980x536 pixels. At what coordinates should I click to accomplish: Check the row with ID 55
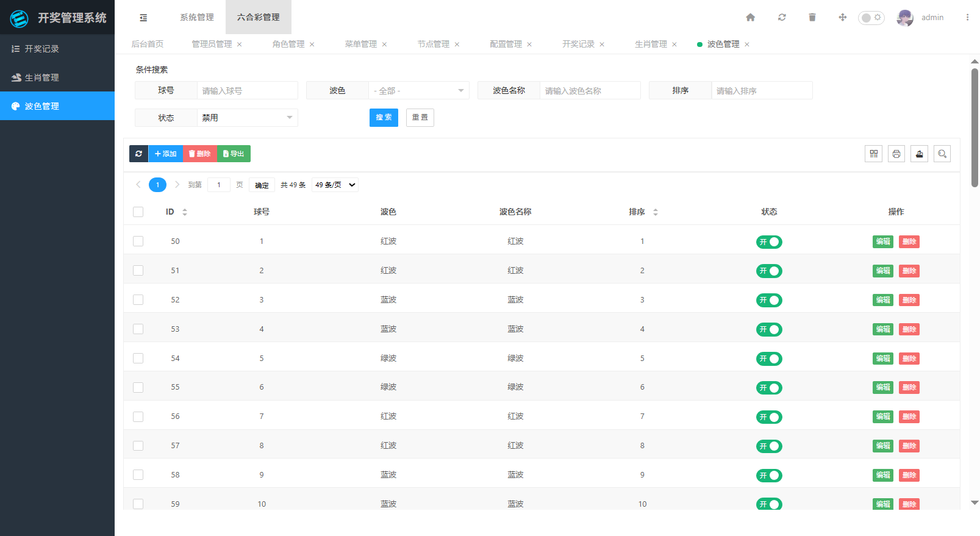pos(138,387)
